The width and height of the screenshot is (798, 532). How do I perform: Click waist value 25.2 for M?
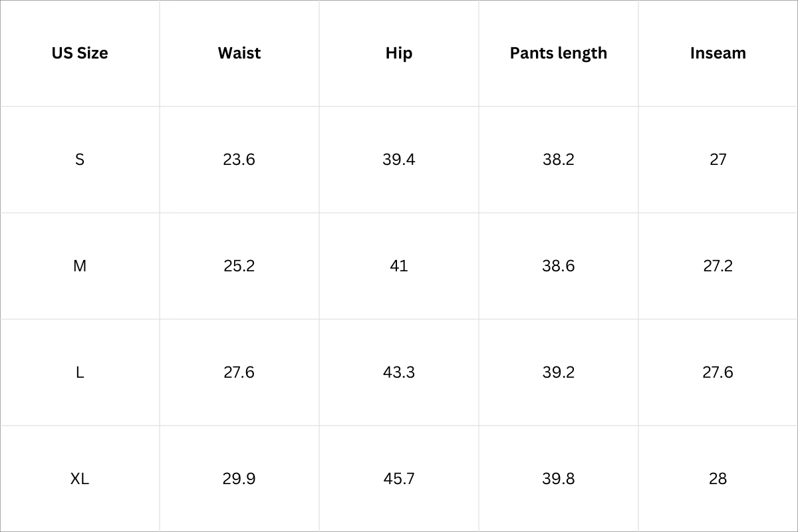tap(239, 266)
